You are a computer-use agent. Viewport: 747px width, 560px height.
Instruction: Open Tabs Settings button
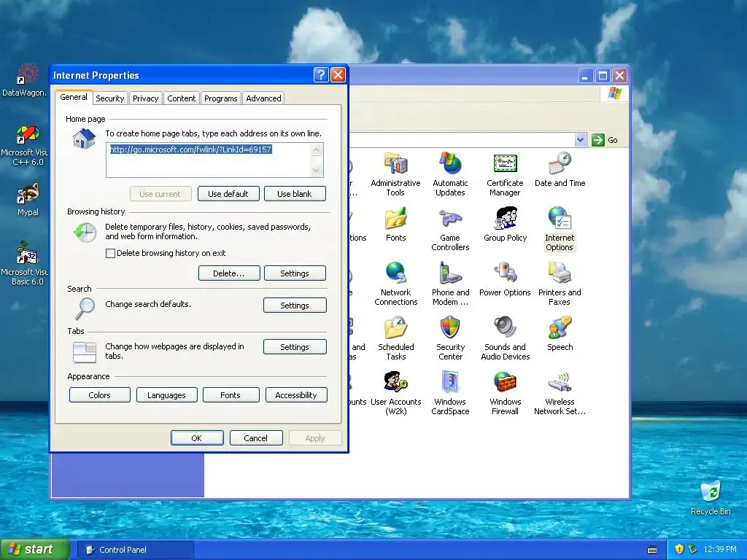295,346
